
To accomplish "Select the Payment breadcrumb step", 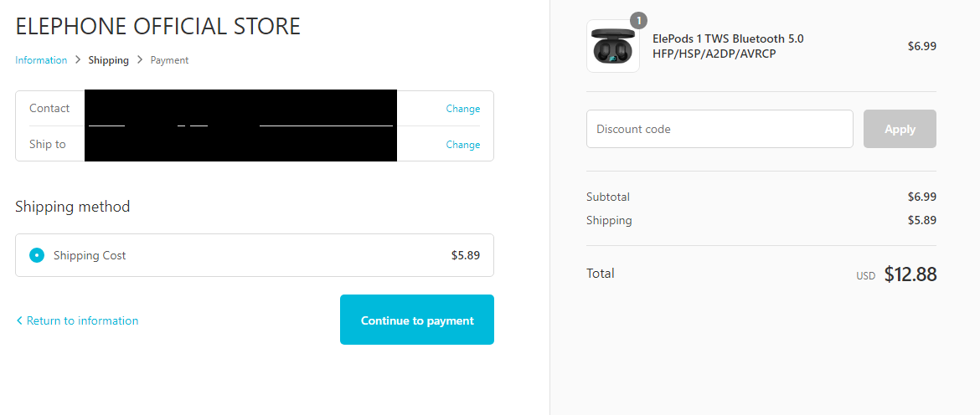I will [x=169, y=60].
